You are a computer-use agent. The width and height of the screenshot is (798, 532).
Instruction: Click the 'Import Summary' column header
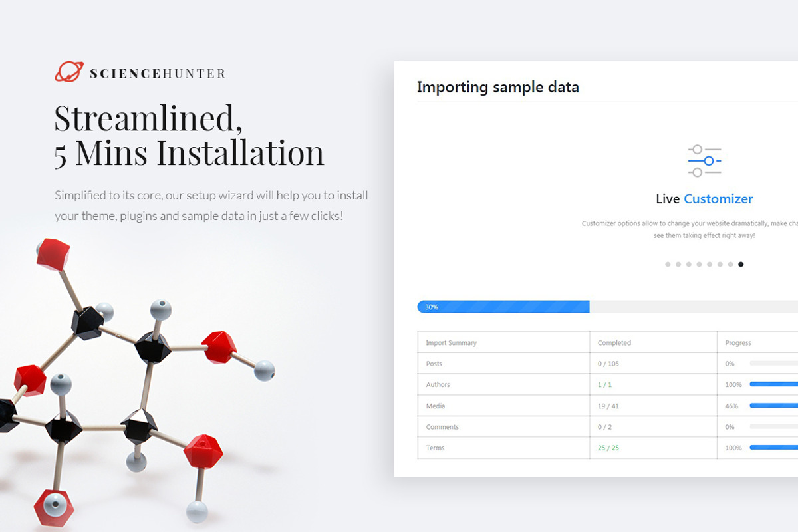click(x=451, y=343)
